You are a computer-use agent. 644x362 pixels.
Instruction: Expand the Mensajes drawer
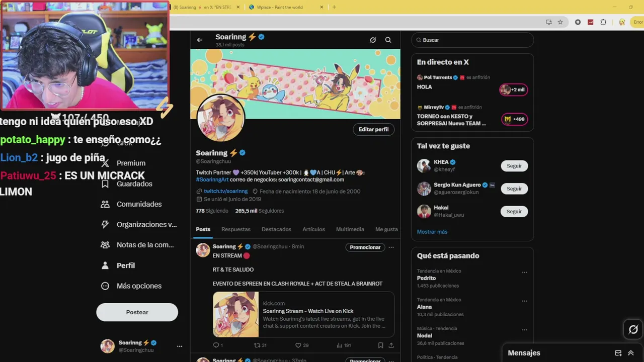click(631, 353)
